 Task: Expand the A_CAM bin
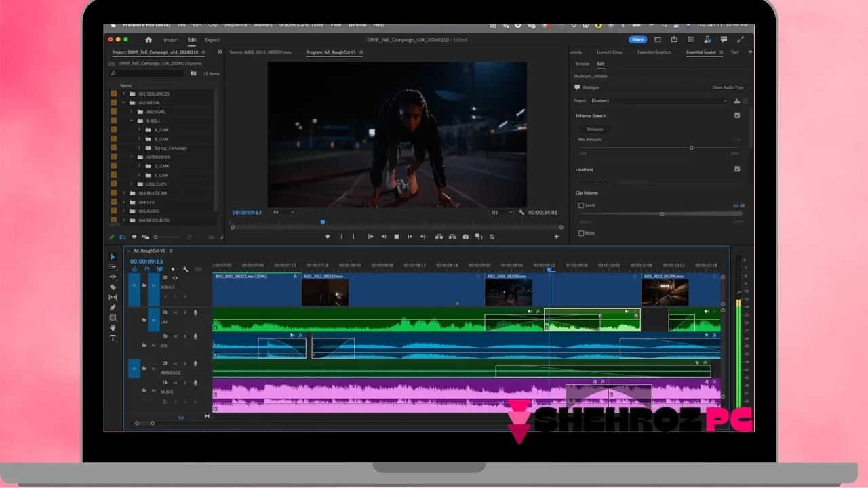tap(139, 130)
